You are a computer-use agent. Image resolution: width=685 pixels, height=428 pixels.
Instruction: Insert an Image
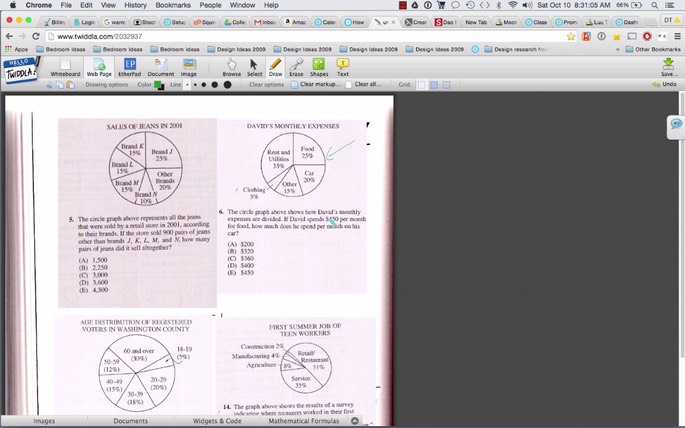pyautogui.click(x=189, y=68)
